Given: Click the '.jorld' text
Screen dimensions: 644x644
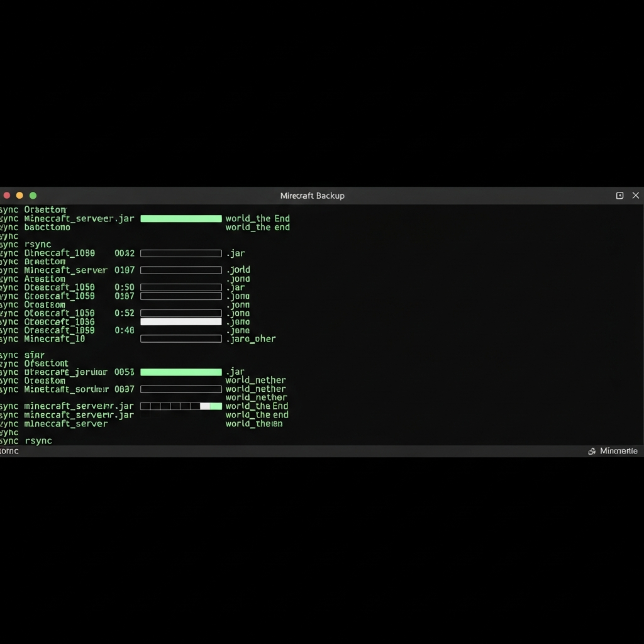Looking at the screenshot, I should [238, 270].
